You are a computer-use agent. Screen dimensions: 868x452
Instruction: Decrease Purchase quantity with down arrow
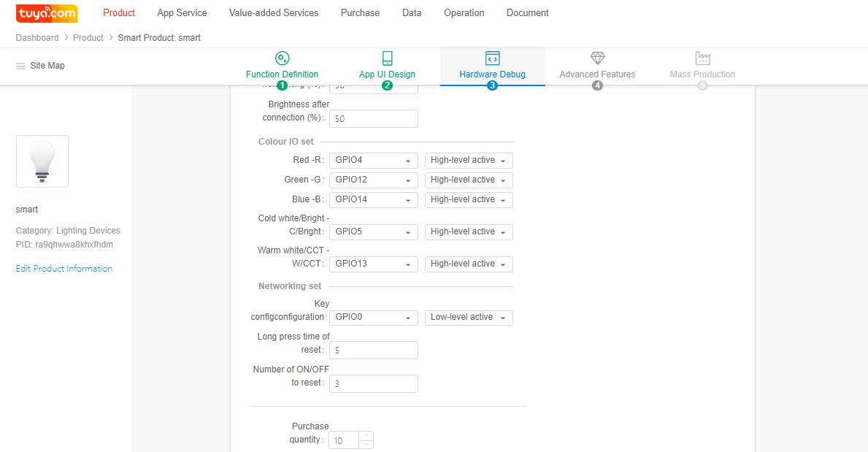click(x=366, y=444)
